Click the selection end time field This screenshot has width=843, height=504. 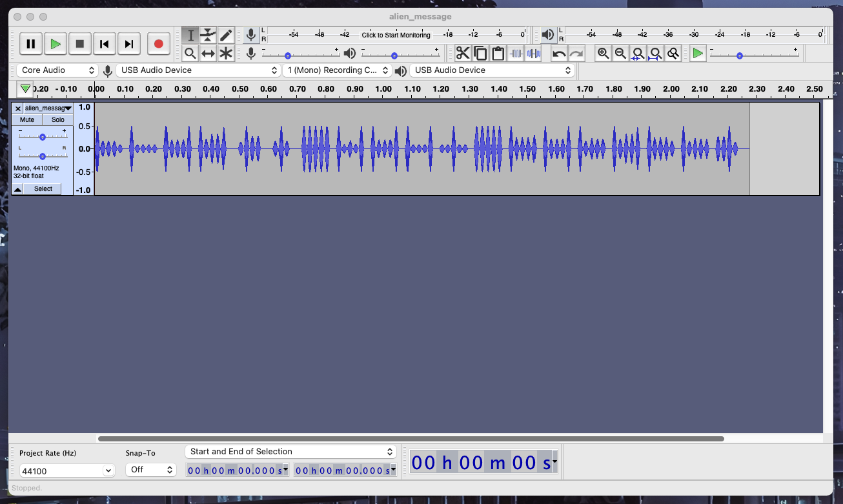(x=345, y=470)
